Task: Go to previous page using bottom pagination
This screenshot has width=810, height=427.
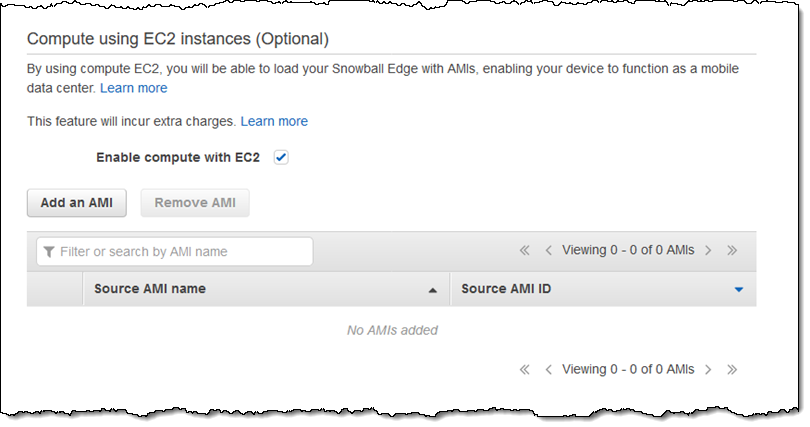Action: [x=548, y=369]
